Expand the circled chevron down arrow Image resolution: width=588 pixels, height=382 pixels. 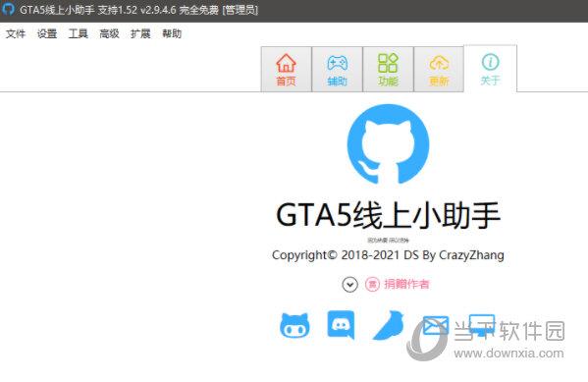[349, 285]
